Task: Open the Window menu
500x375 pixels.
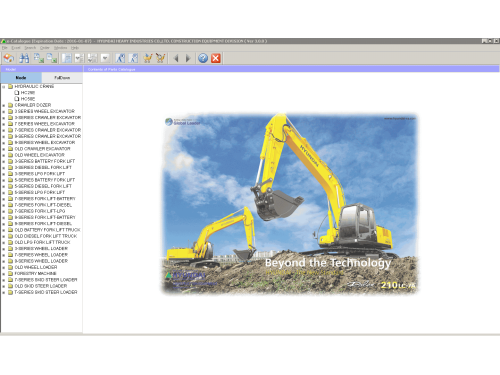Action: pyautogui.click(x=60, y=48)
